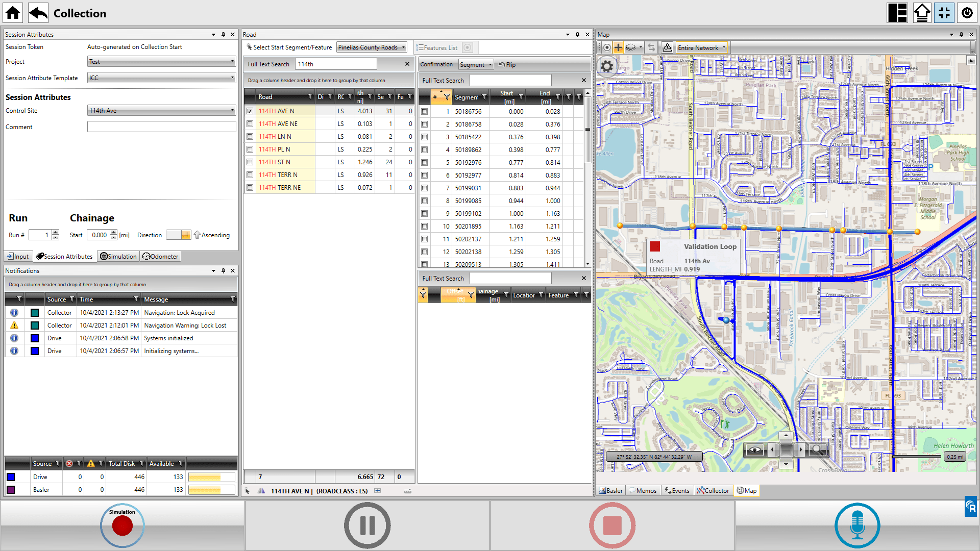This screenshot has height=551, width=980.
Task: Open the Collector tab below map
Action: [x=713, y=490]
